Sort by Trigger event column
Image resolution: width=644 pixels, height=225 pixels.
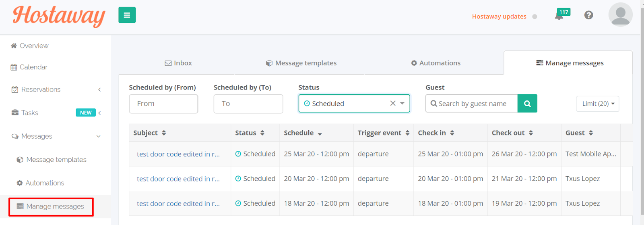tap(407, 133)
